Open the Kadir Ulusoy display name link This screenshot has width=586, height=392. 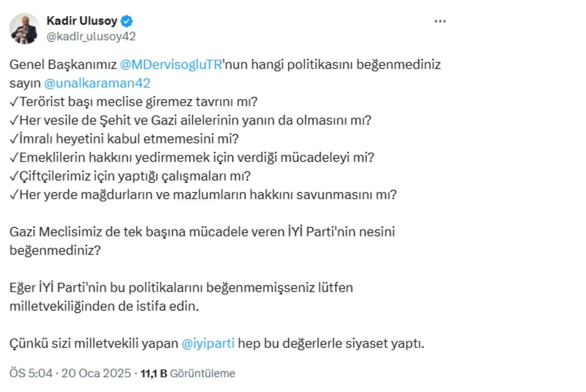82,21
